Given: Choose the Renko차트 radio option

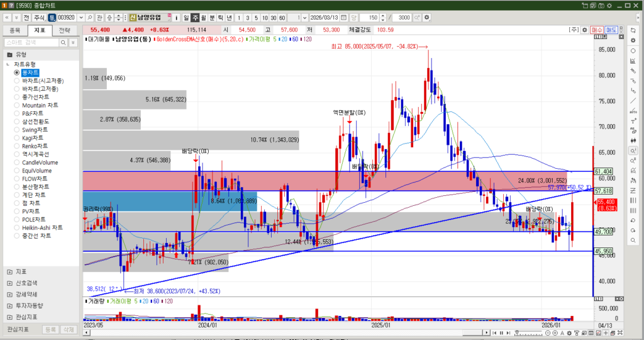Looking at the screenshot, I should click(x=17, y=146).
